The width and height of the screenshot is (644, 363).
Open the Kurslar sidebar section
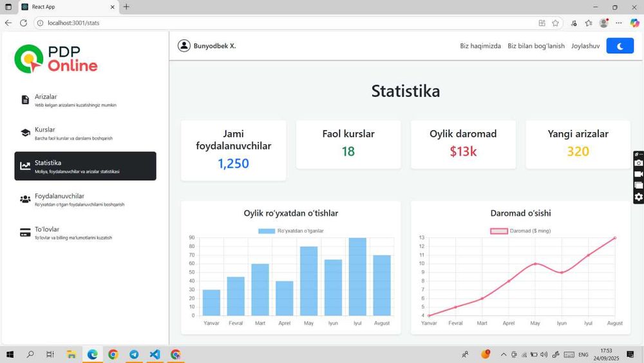coord(85,133)
